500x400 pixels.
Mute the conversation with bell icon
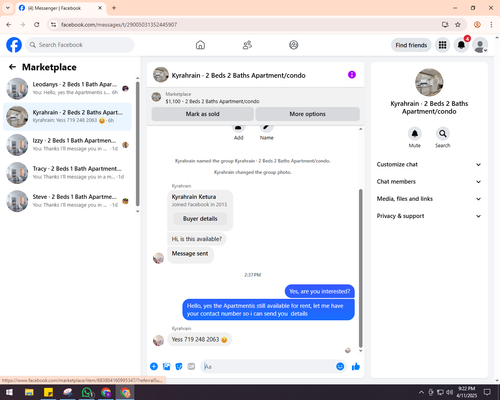point(415,134)
